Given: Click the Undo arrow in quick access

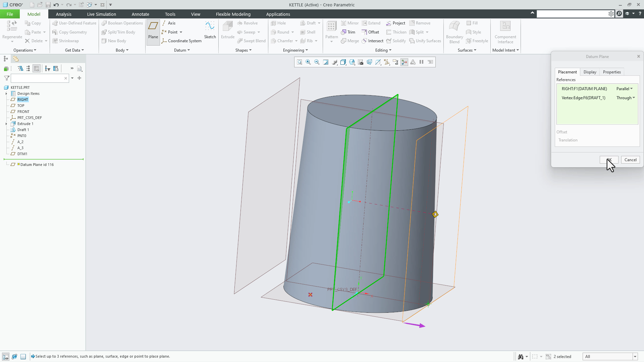Looking at the screenshot, I should pos(56,5).
